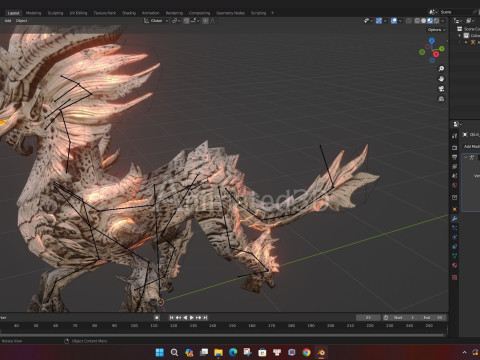Switch to the Modeling workspace tab
The image size is (480, 360).
coord(33,13)
